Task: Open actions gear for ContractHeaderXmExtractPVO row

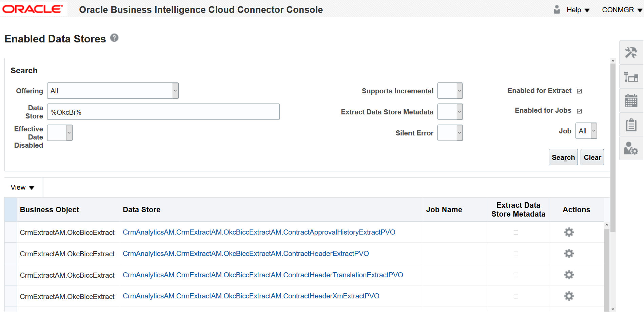Action: (x=569, y=296)
